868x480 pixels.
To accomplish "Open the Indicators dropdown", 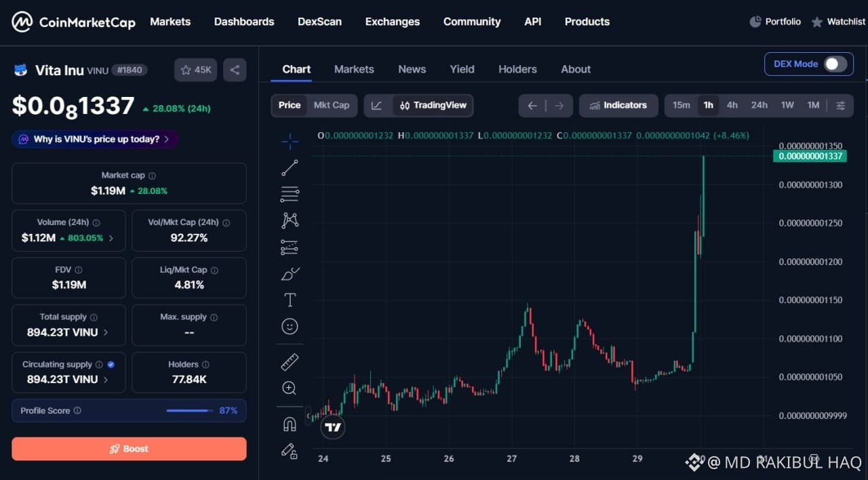I will pyautogui.click(x=618, y=105).
